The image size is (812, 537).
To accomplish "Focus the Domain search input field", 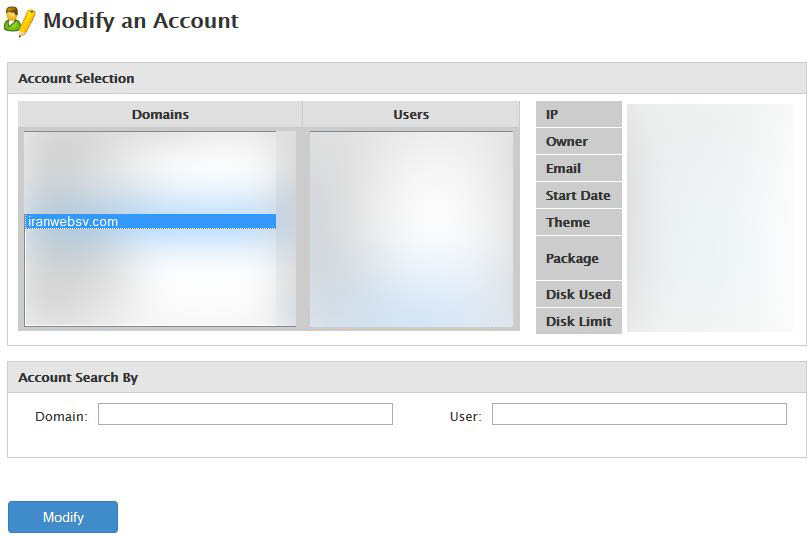I will [x=245, y=414].
